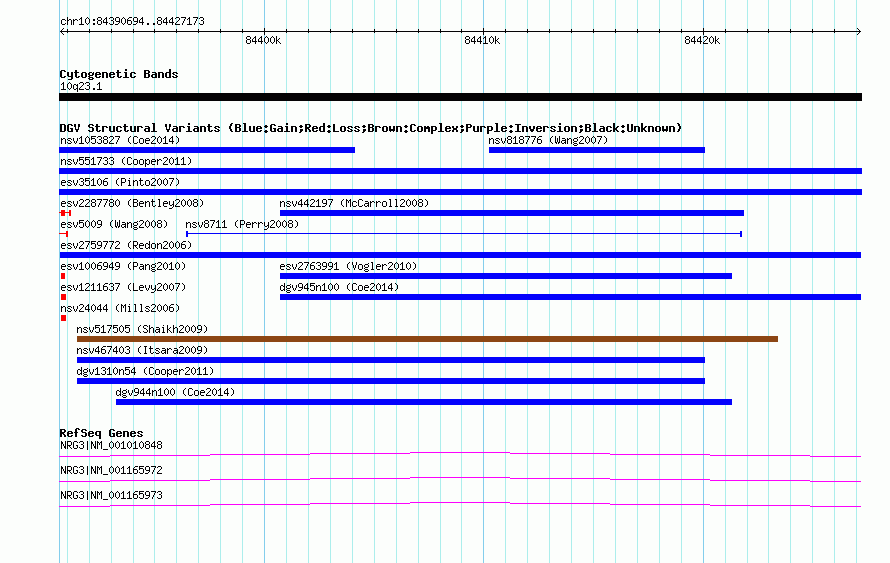890x563 pixels.
Task: Select dgv944n100 (Coe2014) variant bar
Action: 424,402
